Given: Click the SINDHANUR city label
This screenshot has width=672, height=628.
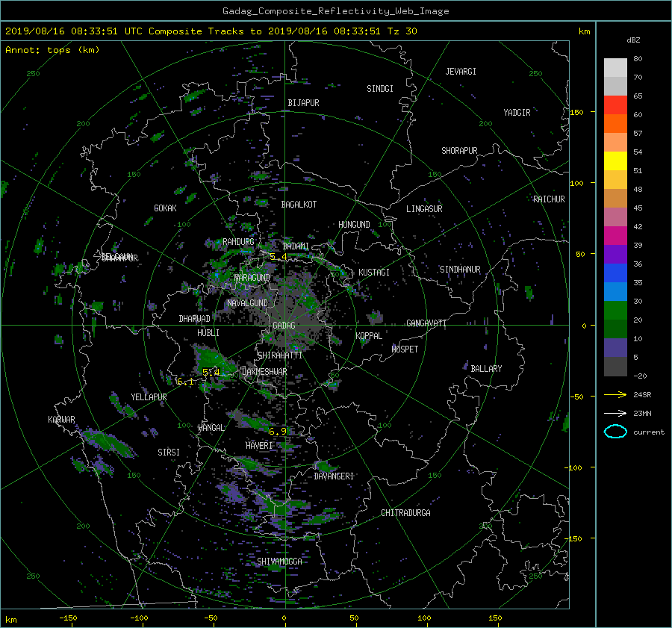Looking at the screenshot, I should pos(460,270).
